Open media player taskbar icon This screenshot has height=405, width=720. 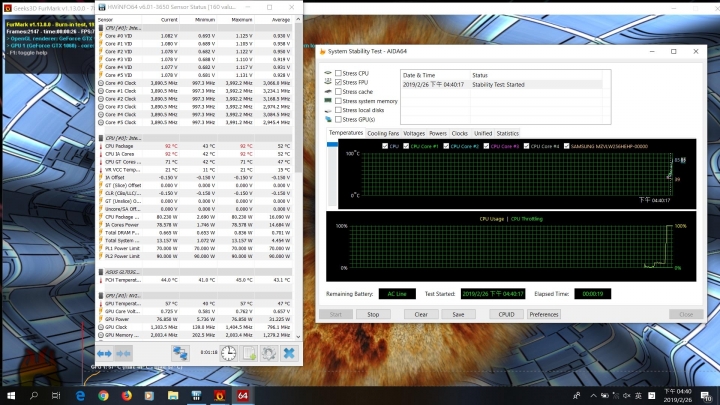point(149,395)
